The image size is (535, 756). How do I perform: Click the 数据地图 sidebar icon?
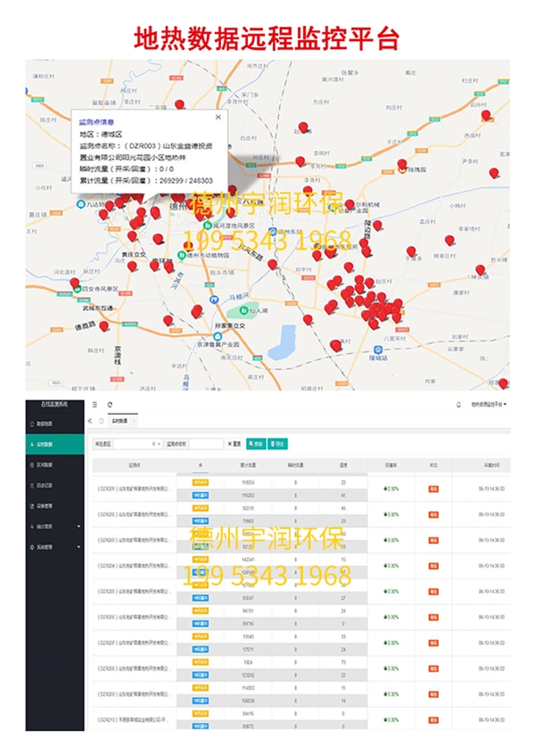pos(31,424)
